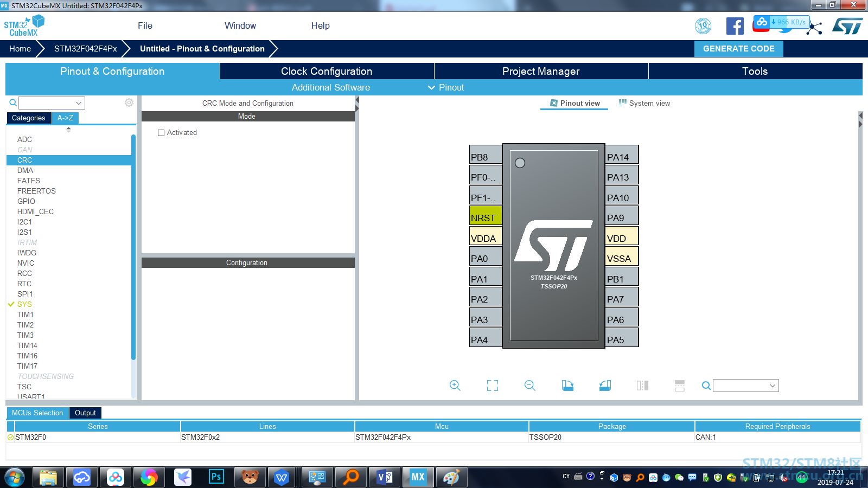Open the pin search dropdown below the chip
868x488 pixels.
pyautogui.click(x=773, y=386)
